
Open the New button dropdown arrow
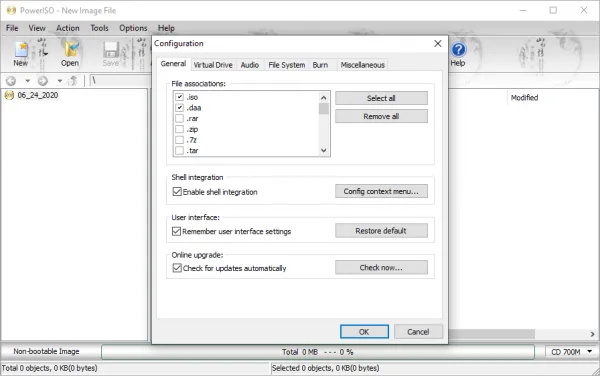coord(45,54)
